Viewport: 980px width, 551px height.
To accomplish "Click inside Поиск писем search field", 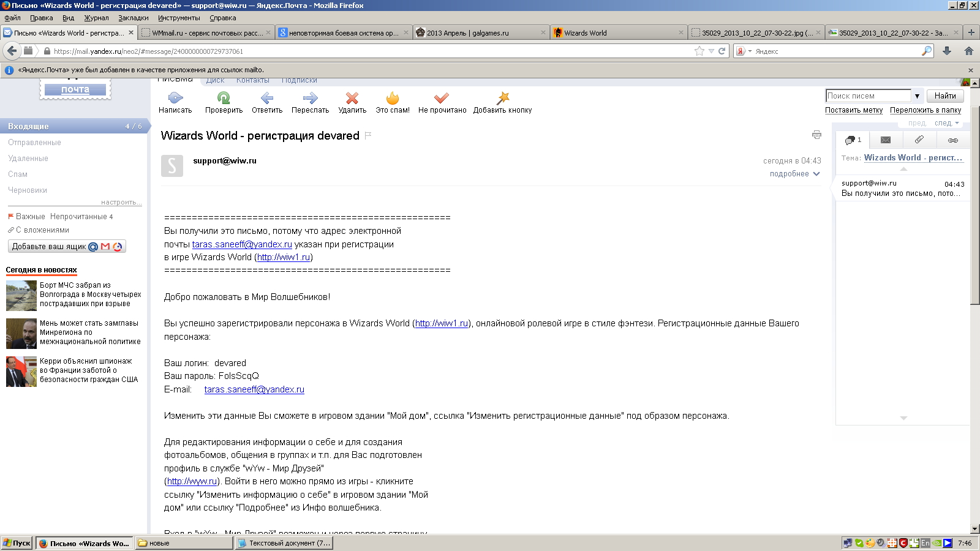I will tap(868, 96).
